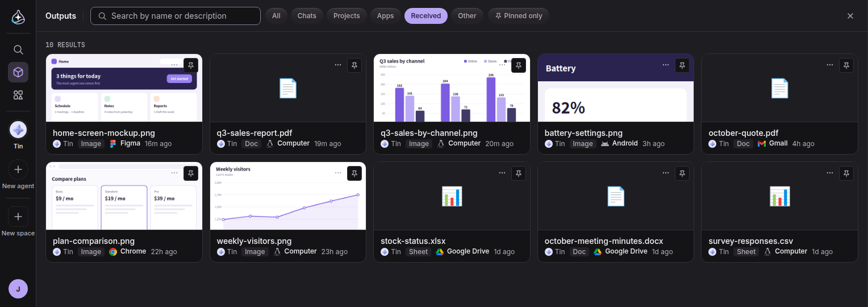Create a New space

click(18, 217)
